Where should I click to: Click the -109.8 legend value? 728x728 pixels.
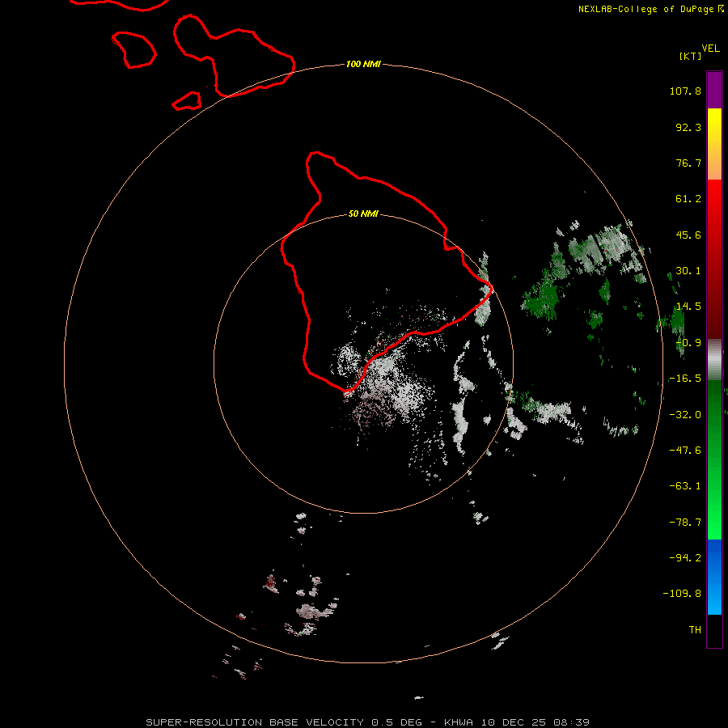(682, 594)
